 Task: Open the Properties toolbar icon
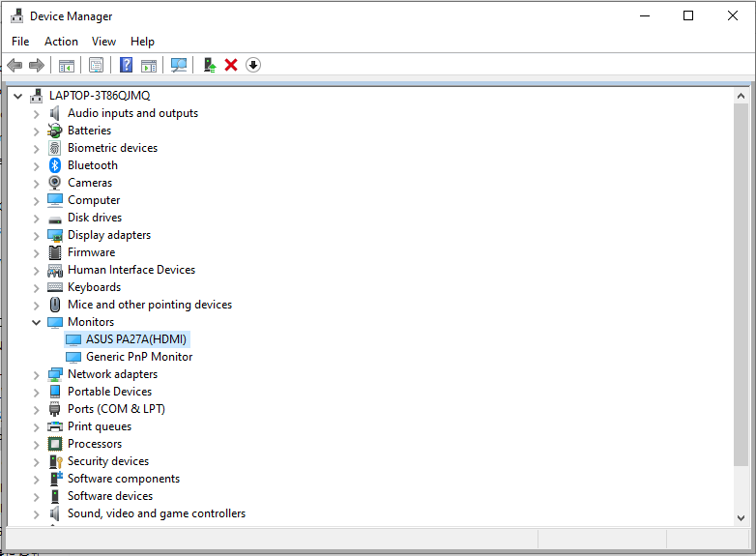pyautogui.click(x=96, y=65)
